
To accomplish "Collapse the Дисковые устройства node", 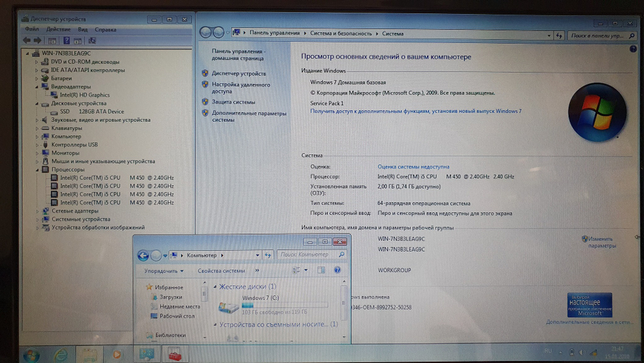I will click(37, 104).
